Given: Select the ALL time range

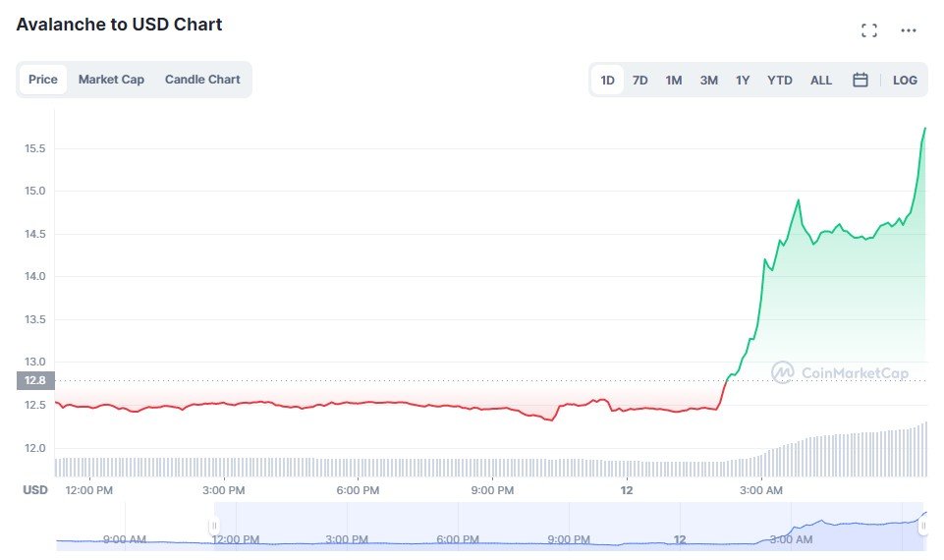Looking at the screenshot, I should point(821,81).
